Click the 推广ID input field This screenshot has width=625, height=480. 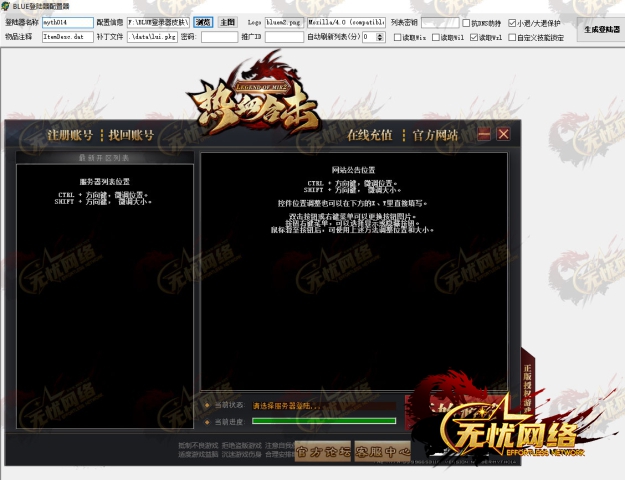pyautogui.click(x=284, y=37)
